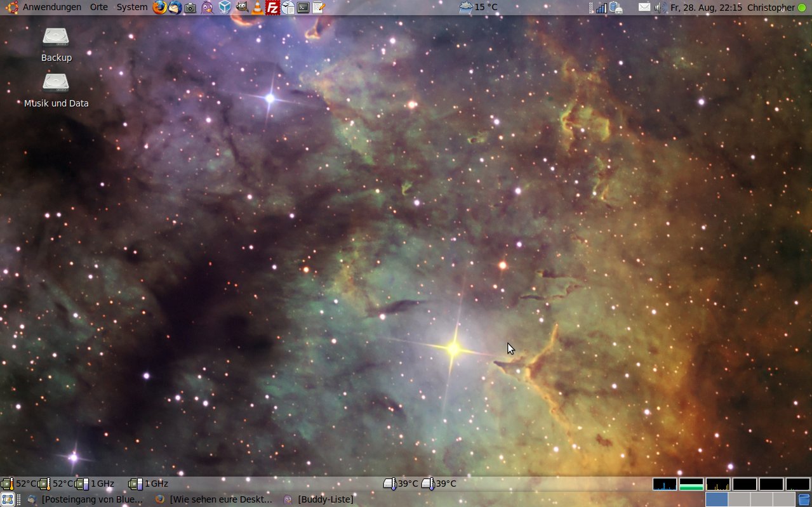Click the screenshot camera launcher icon
This screenshot has width=812, height=507.
tap(190, 8)
